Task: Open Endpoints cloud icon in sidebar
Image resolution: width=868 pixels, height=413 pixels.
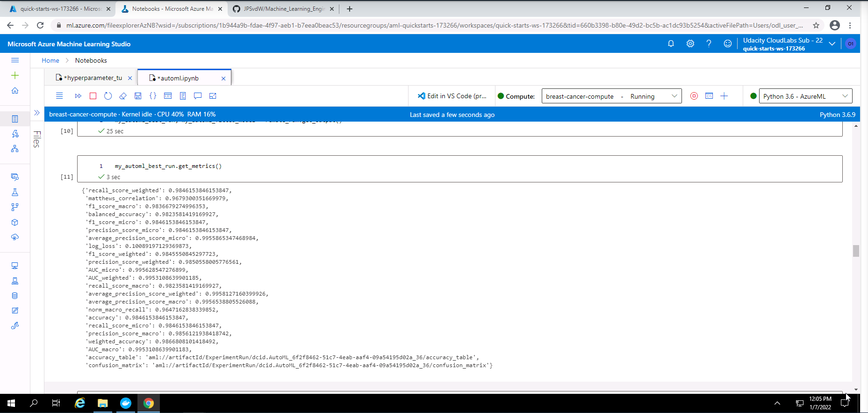Action: (15, 237)
